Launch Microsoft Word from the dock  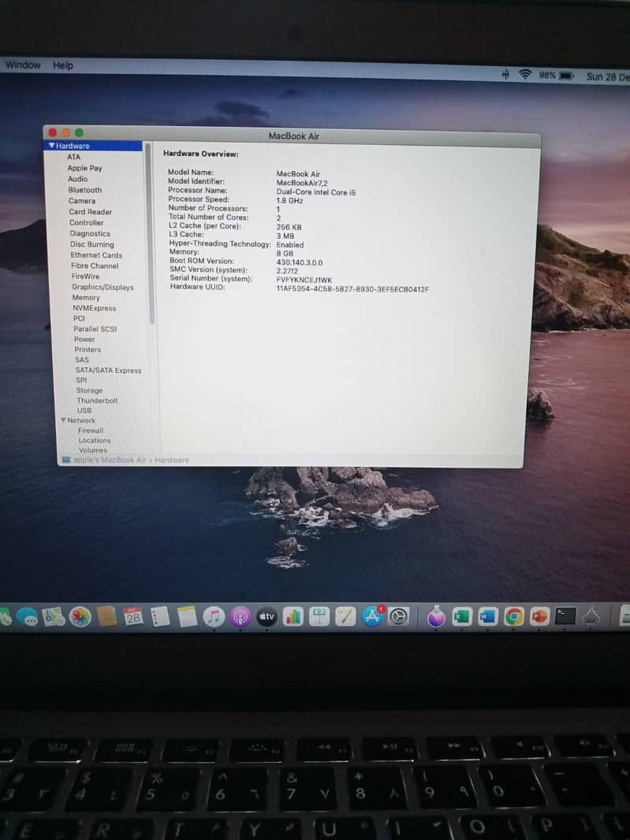pyautogui.click(x=487, y=617)
